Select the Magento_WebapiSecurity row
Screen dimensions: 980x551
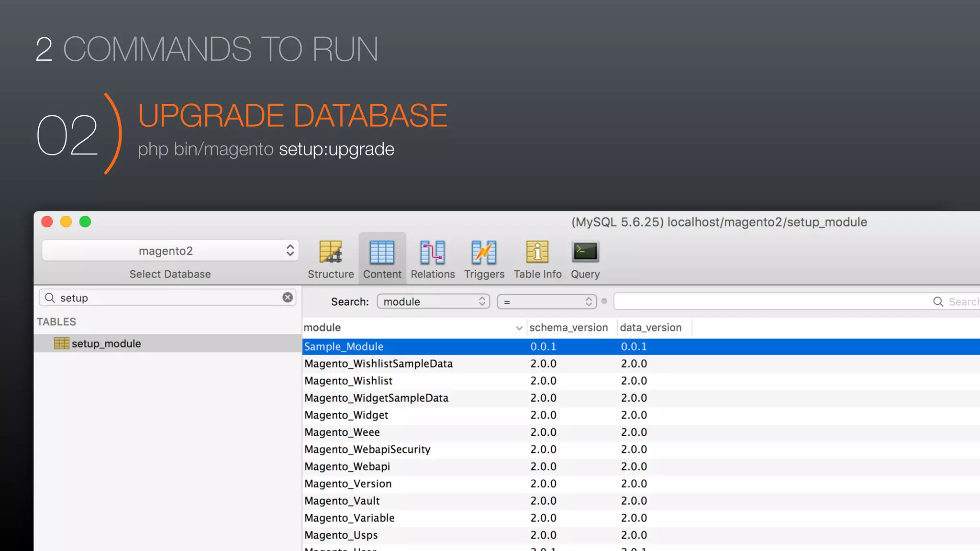[641, 450]
